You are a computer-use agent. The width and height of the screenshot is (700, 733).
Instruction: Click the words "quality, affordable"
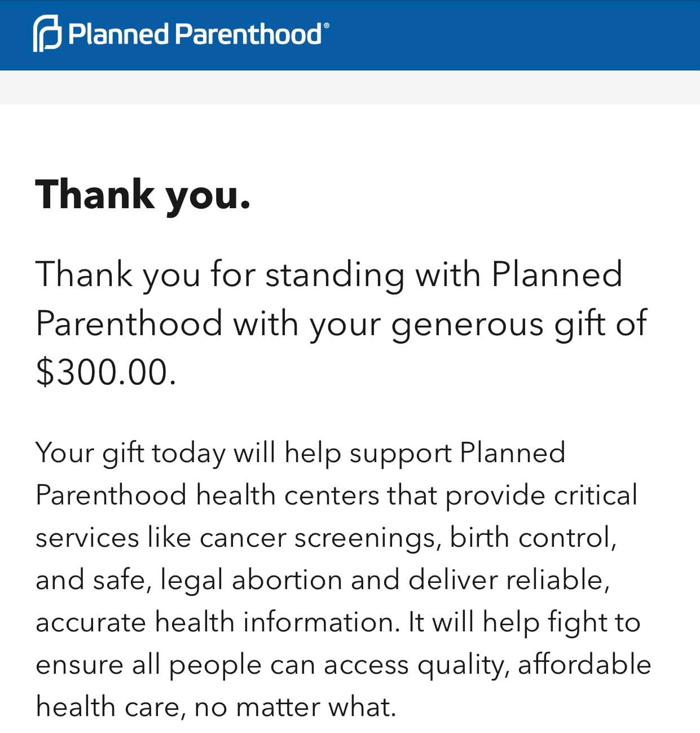[534, 665]
